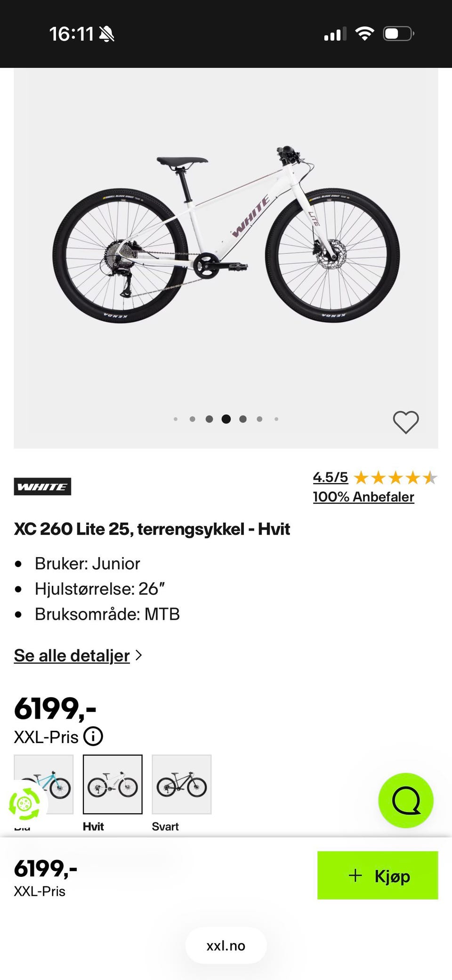Select the Hvit color variant thumbnail
The height and width of the screenshot is (980, 452).
coord(113,784)
